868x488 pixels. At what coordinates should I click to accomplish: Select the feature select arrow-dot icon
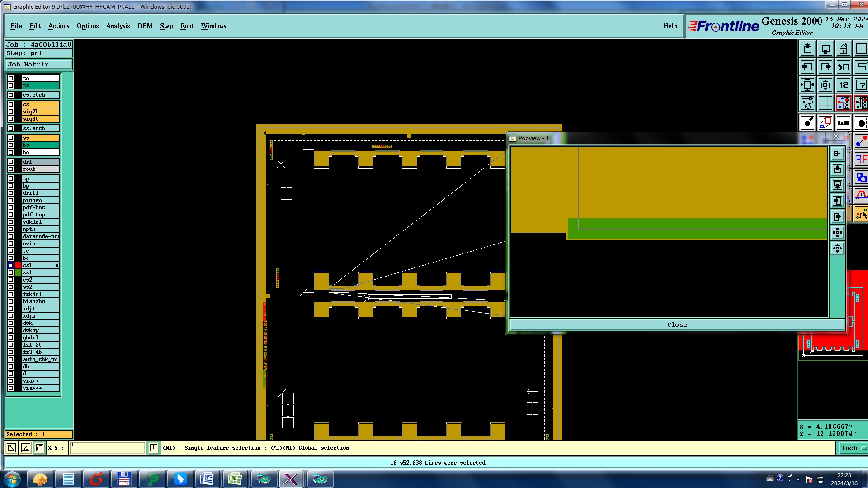point(807,122)
